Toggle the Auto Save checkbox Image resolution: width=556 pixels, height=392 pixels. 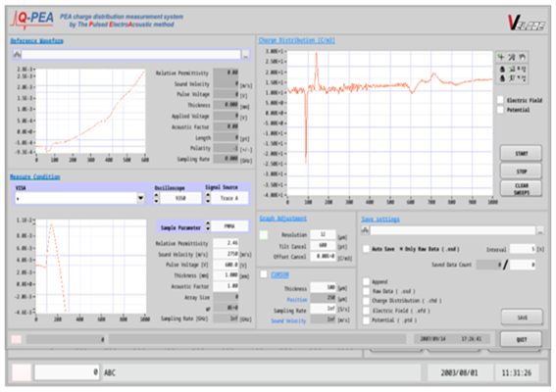pyautogui.click(x=366, y=249)
